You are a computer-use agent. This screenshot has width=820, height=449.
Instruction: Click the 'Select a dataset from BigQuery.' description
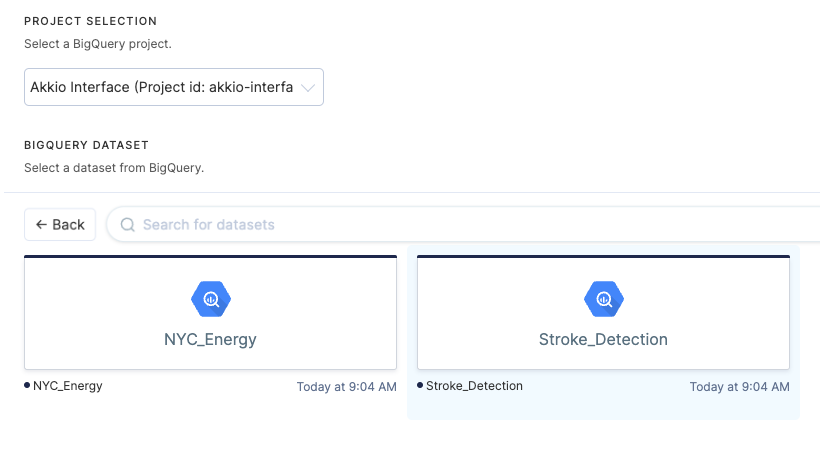point(114,168)
